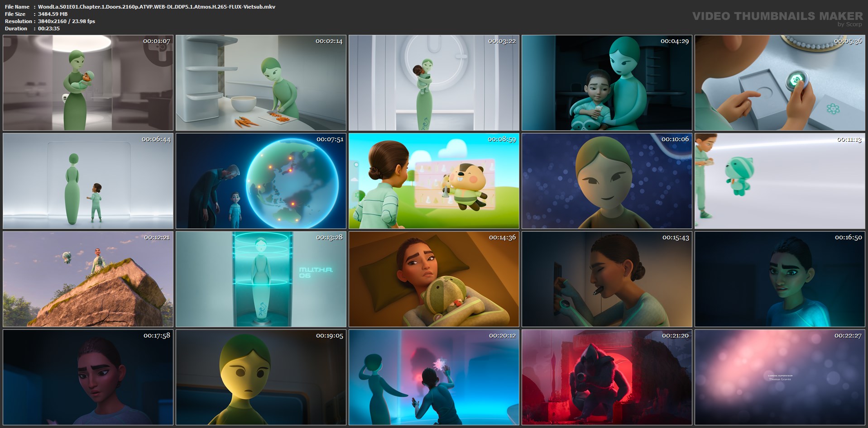Viewport: 868px width, 428px height.
Task: Select the thumbnail at 00:17:58
Action: pyautogui.click(x=88, y=377)
